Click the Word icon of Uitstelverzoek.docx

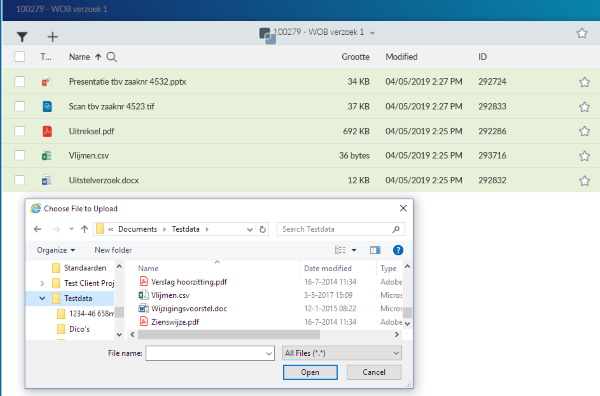[47, 180]
